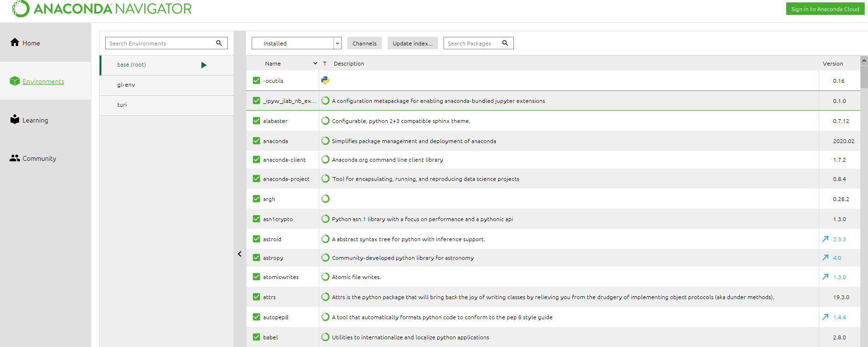Click the astroid upgrade arrow icon

coord(825,239)
